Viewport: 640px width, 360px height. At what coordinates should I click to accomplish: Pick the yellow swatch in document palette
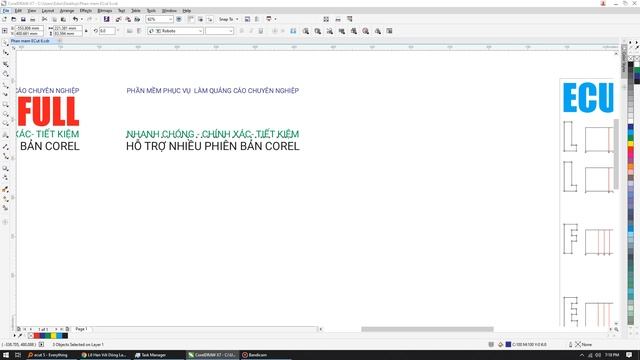53,336
